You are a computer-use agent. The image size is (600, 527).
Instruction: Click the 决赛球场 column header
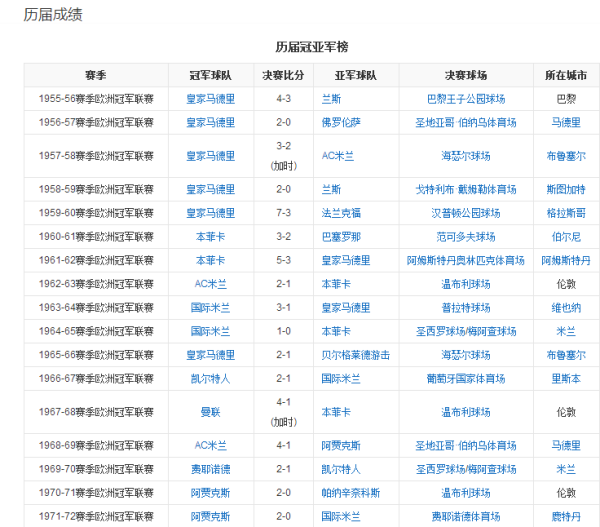pos(466,75)
